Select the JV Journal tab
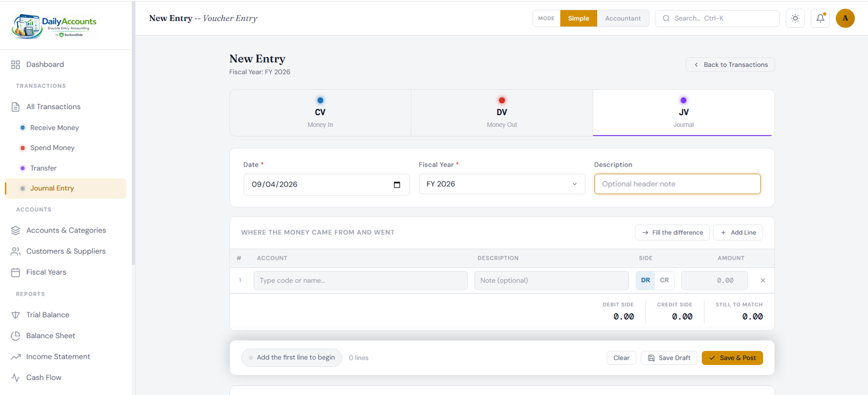This screenshot has width=868, height=395. [684, 113]
